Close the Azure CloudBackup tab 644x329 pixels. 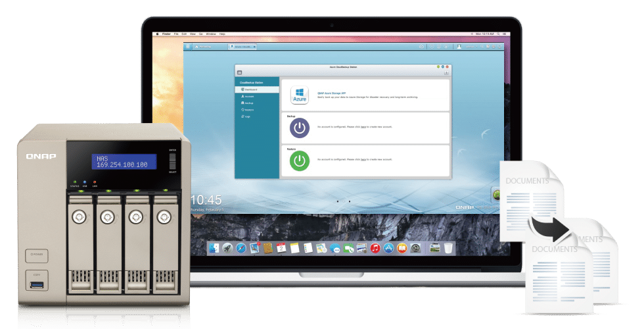pos(255,47)
